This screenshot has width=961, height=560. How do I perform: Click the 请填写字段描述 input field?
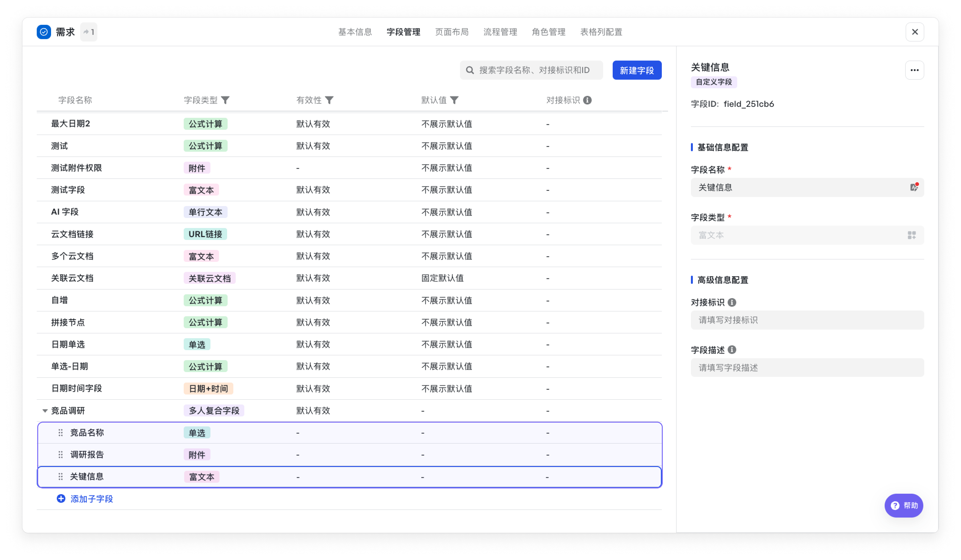807,368
